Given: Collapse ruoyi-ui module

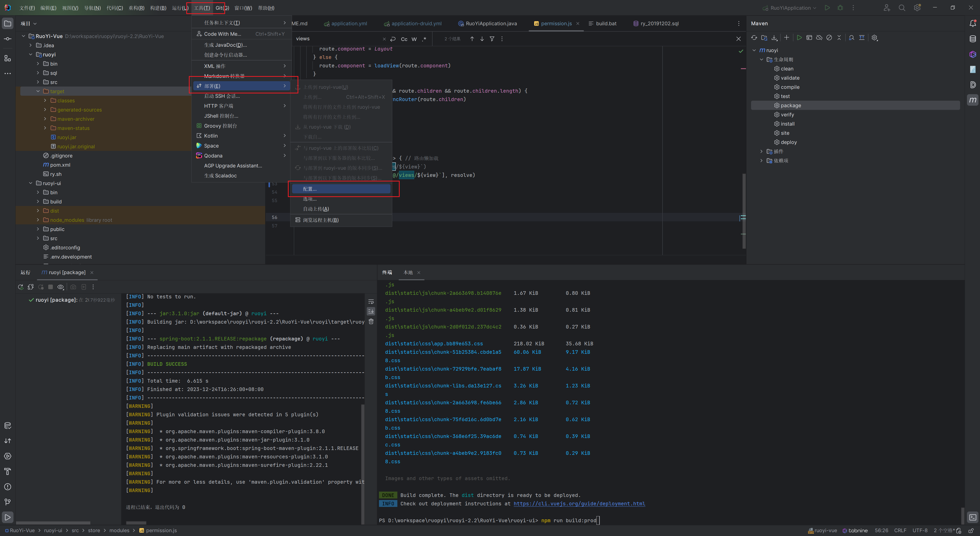Looking at the screenshot, I should click(x=31, y=183).
